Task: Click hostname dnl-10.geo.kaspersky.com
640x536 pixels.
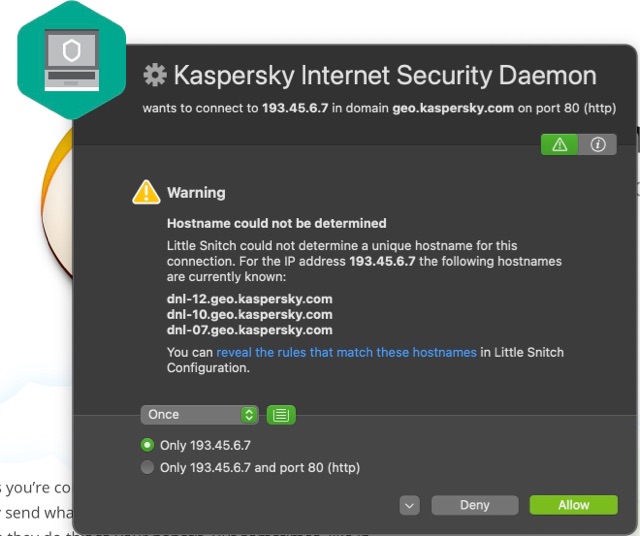Action: point(249,314)
